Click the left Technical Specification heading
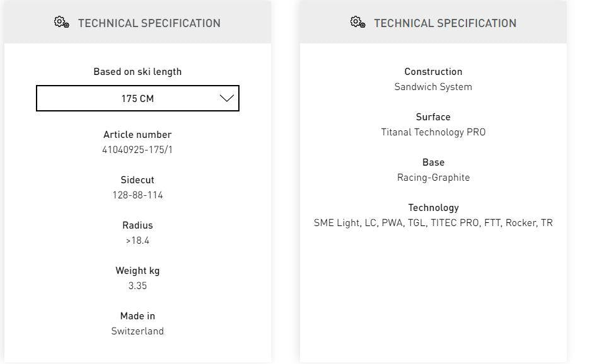Viewport: 595px width, 364px height. 149,23
